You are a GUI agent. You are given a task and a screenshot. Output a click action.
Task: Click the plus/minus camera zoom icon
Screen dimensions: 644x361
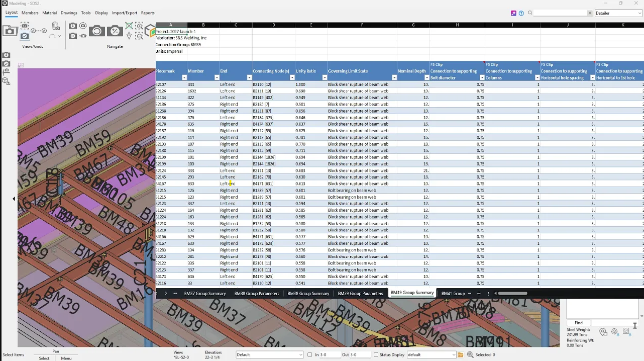pos(115,31)
